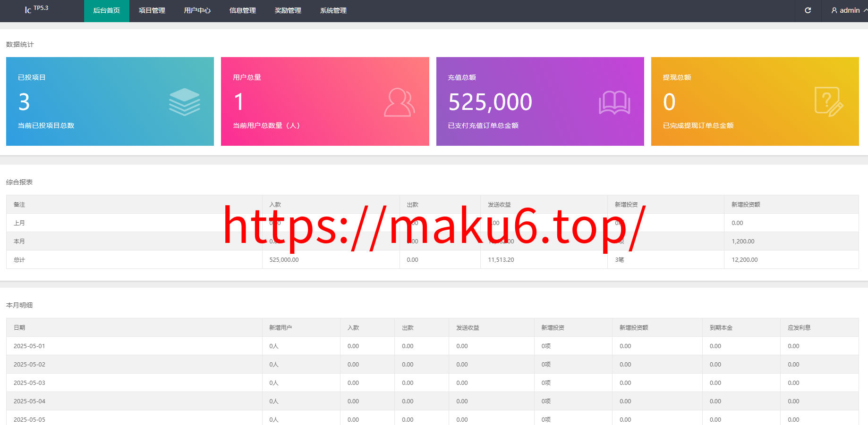Click the 总计 row label
868x425 pixels.
[x=19, y=260]
